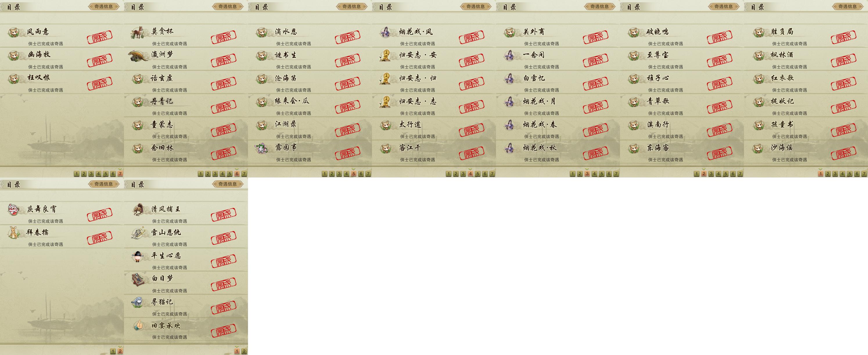Click the icon next to 寻猫记
Viewport: 868px width, 355px height.
pos(138,302)
